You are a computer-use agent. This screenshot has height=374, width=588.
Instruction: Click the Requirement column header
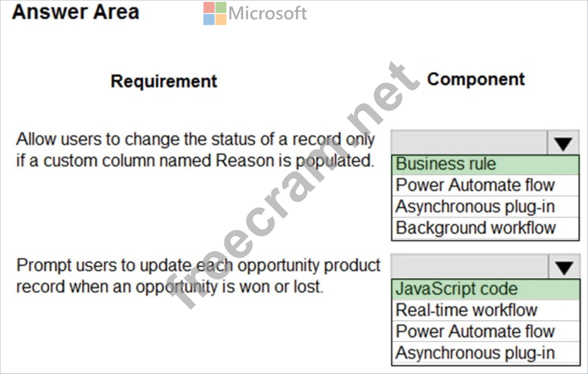[x=164, y=81]
